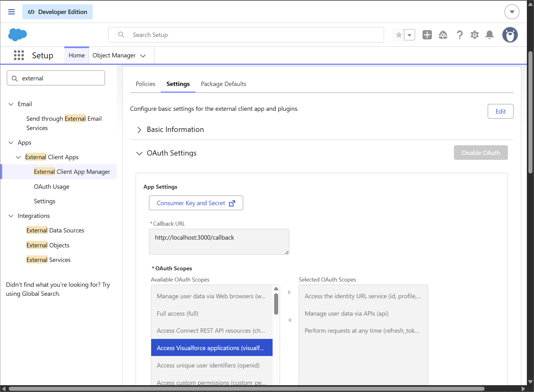Select 'Manage user data via Web browsers' scope
Image resolution: width=534 pixels, height=392 pixels.
tap(212, 296)
